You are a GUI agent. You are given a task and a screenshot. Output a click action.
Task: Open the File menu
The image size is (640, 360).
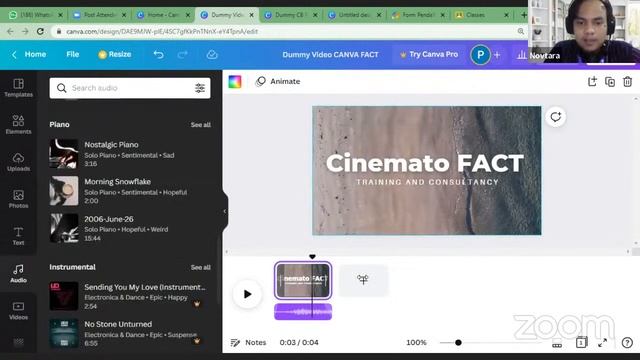(x=73, y=54)
